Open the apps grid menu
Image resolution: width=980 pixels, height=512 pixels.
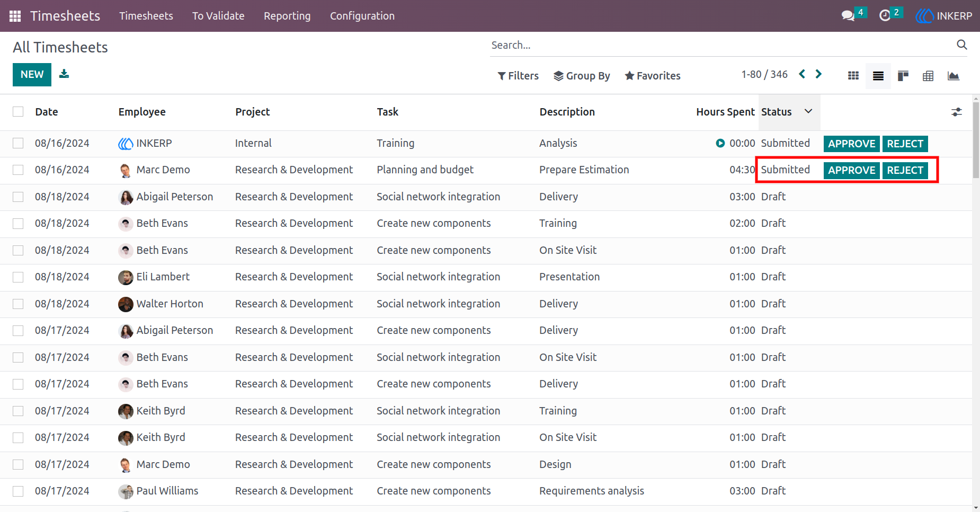pyautogui.click(x=15, y=16)
